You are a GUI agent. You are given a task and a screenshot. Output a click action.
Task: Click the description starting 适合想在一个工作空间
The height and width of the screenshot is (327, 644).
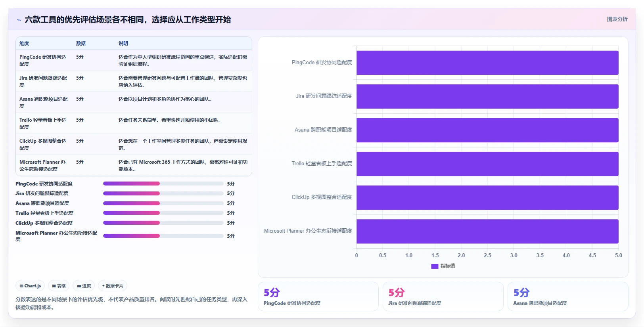tap(183, 145)
